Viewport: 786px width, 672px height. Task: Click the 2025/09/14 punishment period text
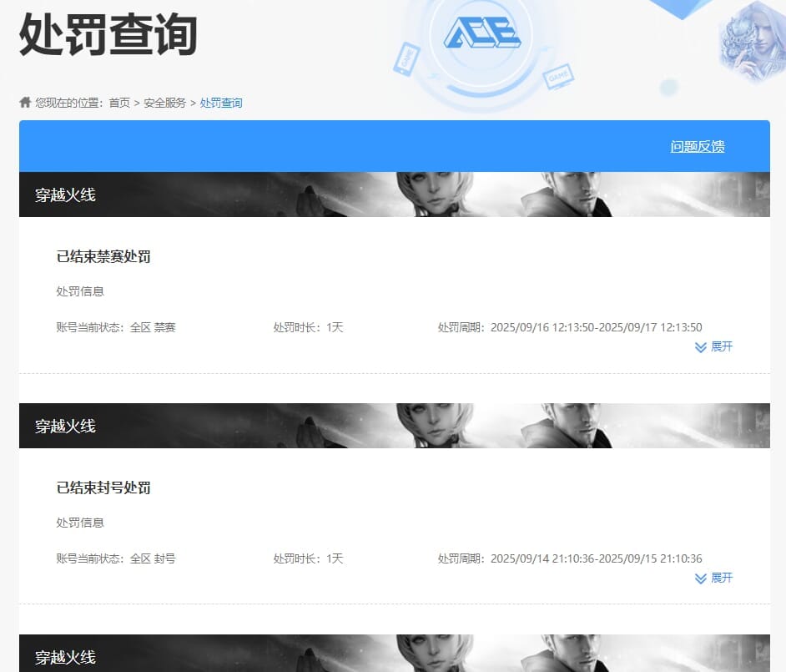(569, 558)
